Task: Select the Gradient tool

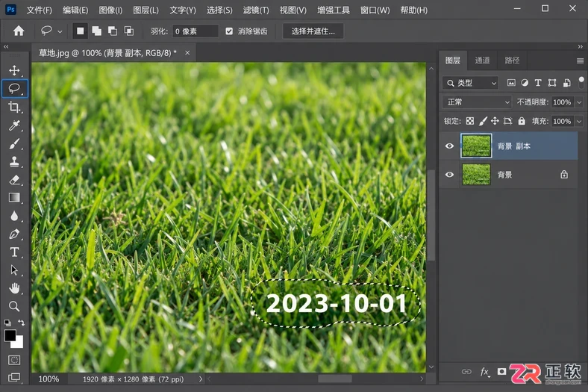Action: click(x=14, y=198)
